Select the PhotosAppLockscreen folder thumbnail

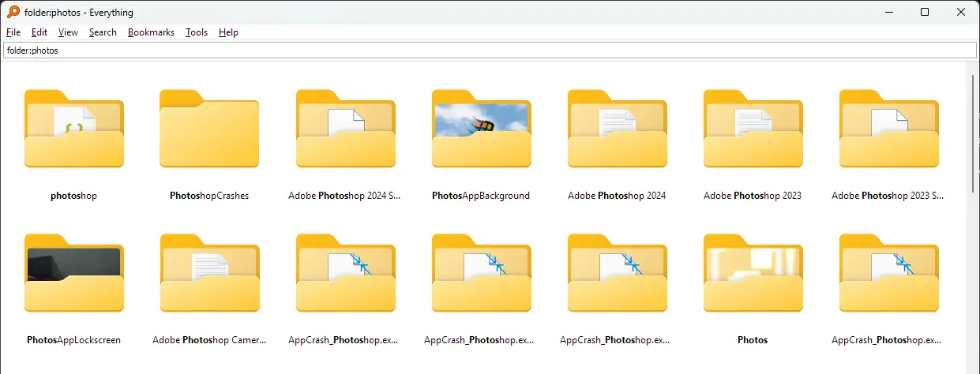tap(73, 273)
